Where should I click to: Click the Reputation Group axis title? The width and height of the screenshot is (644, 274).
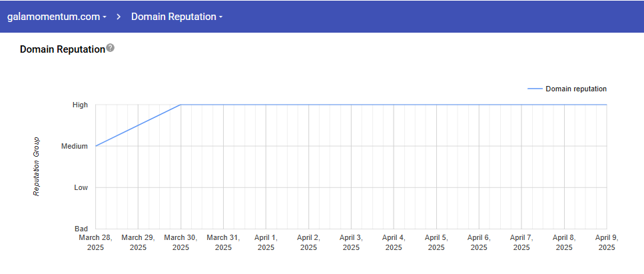click(37, 167)
